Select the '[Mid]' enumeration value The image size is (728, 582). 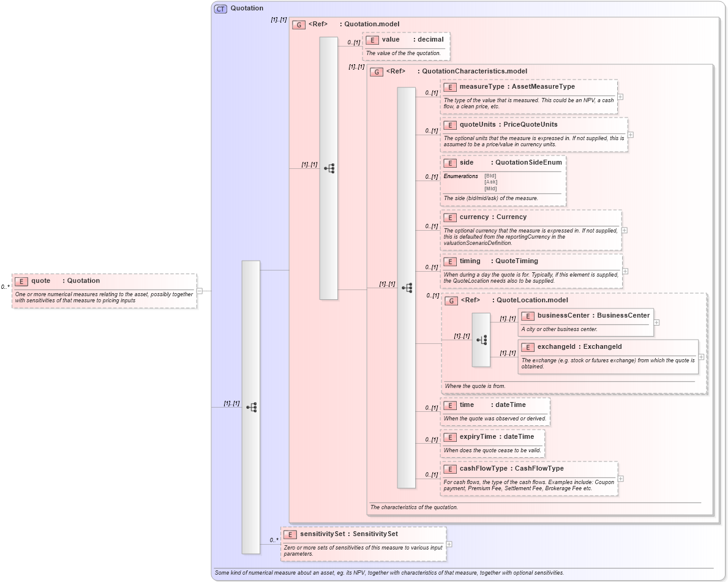490,188
